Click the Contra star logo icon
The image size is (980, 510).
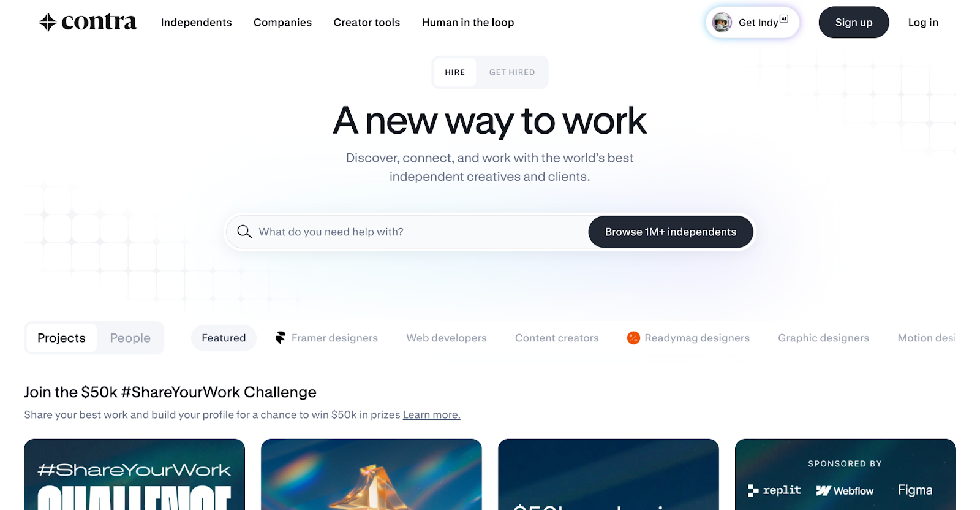click(48, 22)
